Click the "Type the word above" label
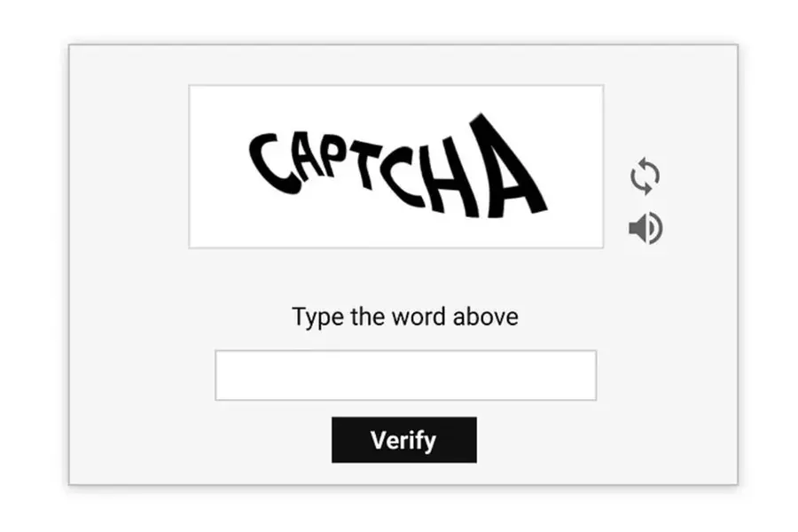The width and height of the screenshot is (798, 532). (x=405, y=317)
